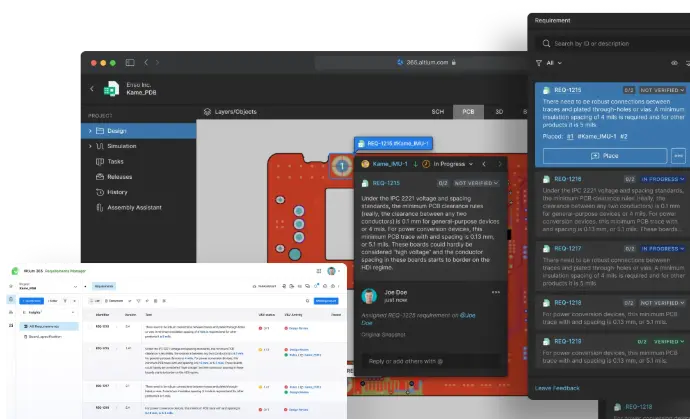Click Joe Doe's avatar in the comment
This screenshot has height=419, width=690.
[x=369, y=296]
